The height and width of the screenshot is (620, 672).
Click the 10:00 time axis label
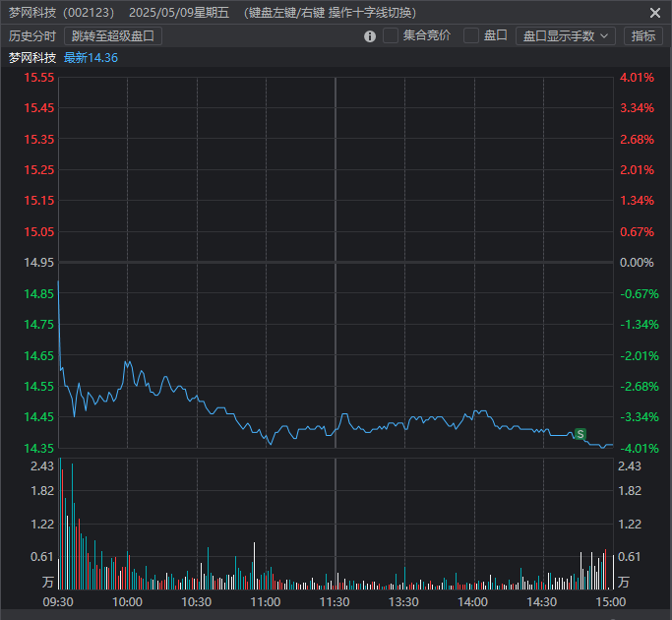click(x=128, y=601)
